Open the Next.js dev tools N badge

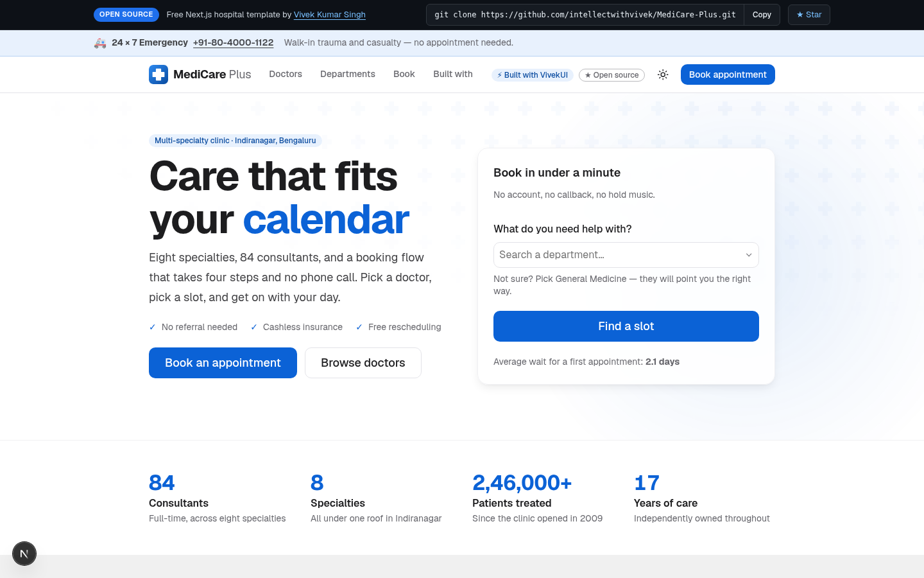(x=24, y=554)
